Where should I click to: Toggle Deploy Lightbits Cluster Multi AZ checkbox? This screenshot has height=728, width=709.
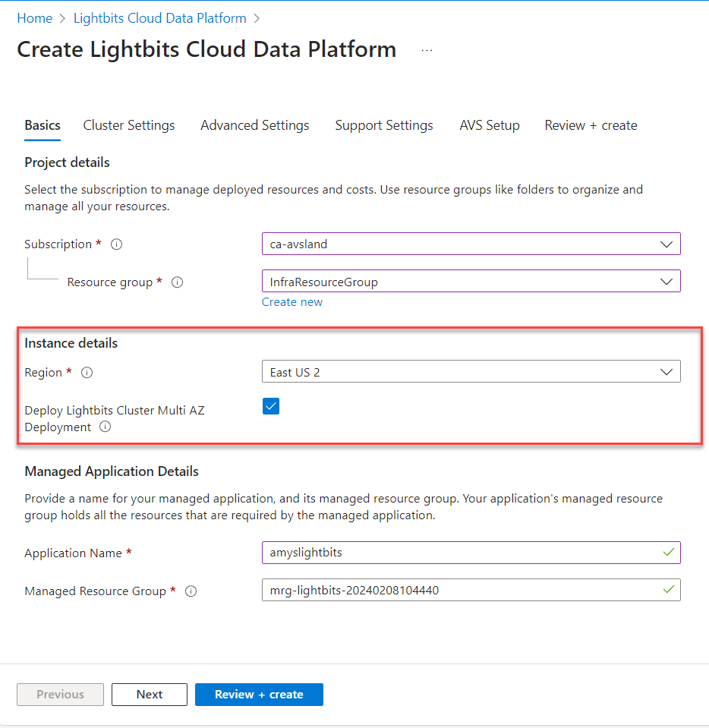click(x=271, y=406)
